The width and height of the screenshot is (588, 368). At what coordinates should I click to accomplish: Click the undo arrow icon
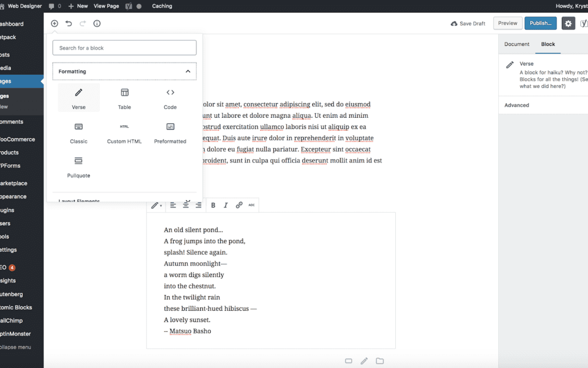(x=68, y=23)
